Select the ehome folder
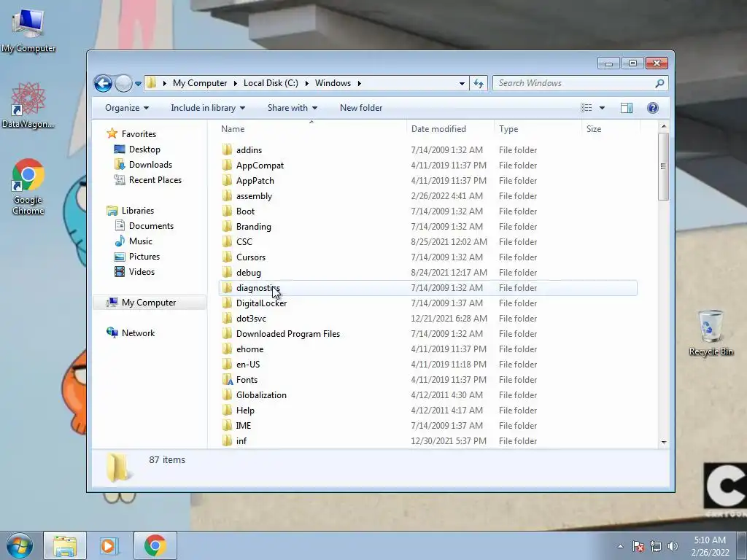 coord(249,349)
